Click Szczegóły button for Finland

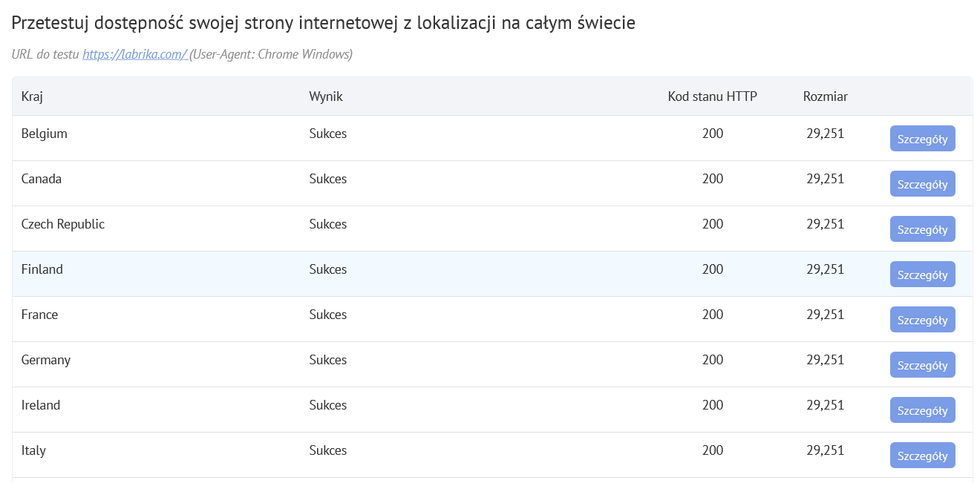tap(922, 274)
